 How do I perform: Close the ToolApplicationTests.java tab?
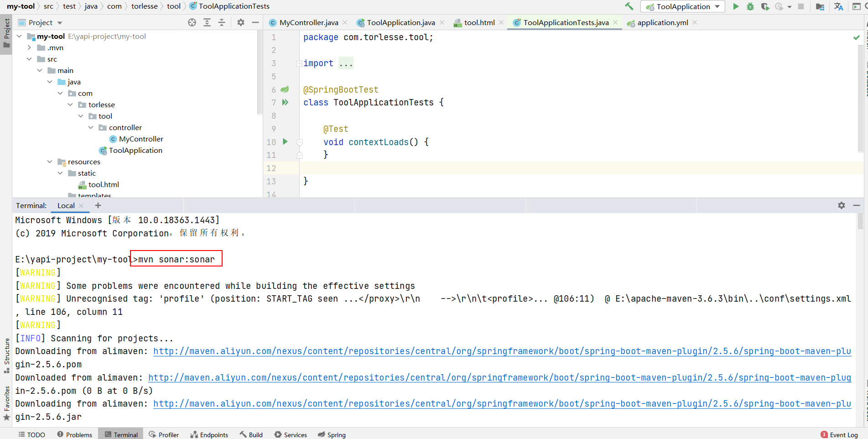(615, 22)
